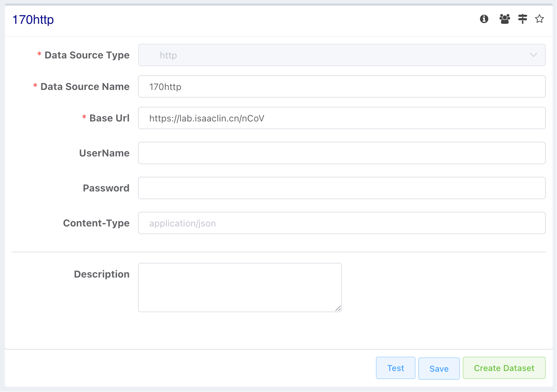557x392 pixels.
Task: Focus the Content-Type field
Action: pos(342,223)
